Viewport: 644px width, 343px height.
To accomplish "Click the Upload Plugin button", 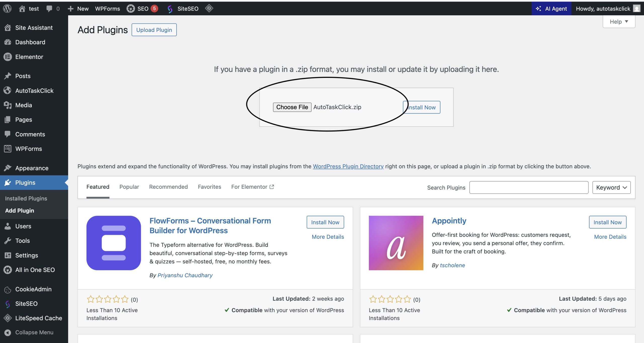I will pyautogui.click(x=154, y=30).
